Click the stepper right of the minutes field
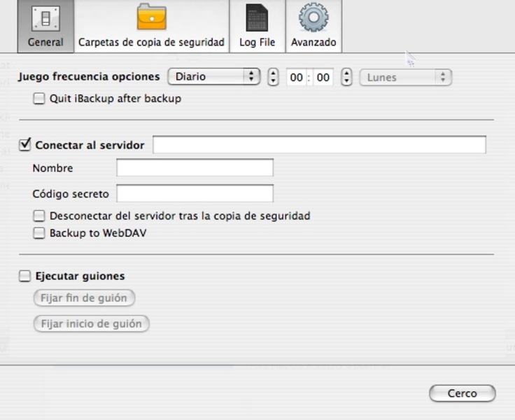 click(346, 77)
